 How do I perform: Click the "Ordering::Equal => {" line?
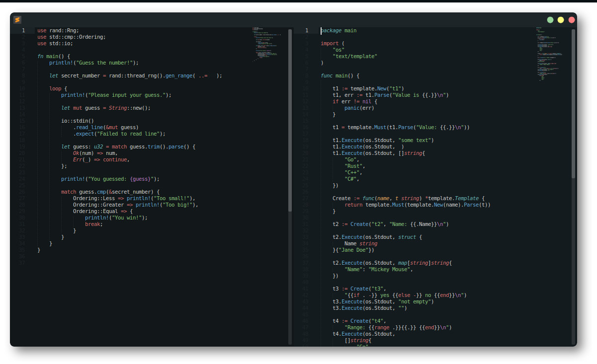[103, 211]
